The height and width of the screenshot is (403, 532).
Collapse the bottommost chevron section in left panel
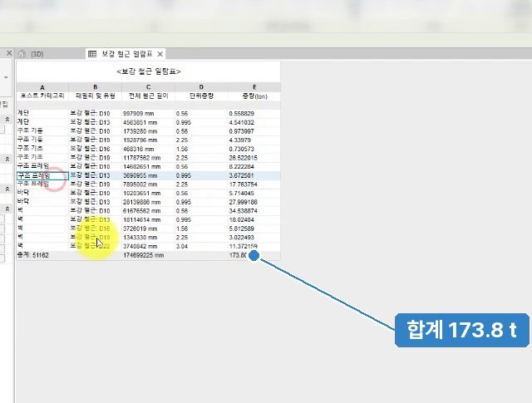pos(7,209)
